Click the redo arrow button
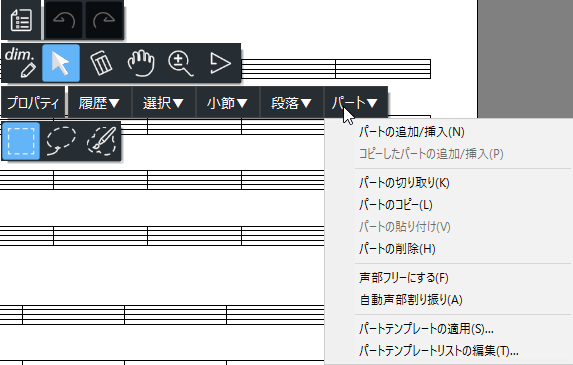 104,20
